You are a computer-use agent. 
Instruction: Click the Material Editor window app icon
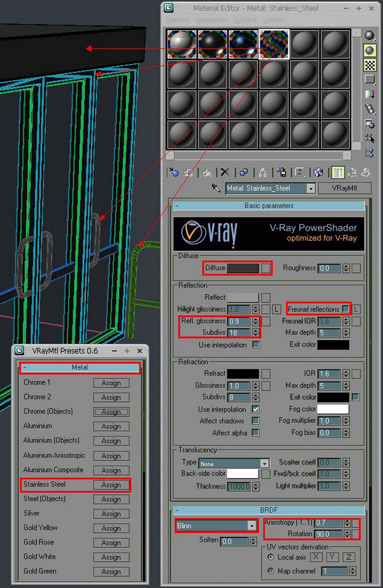169,8
